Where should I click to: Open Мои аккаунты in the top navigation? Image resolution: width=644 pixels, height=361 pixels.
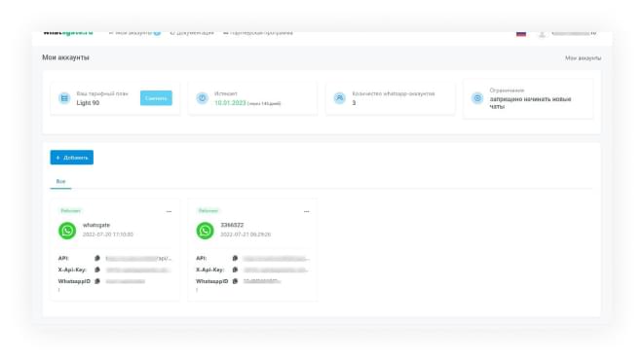[133, 33]
